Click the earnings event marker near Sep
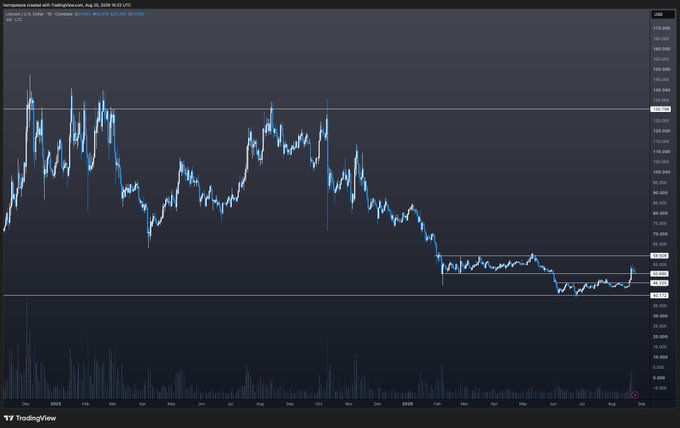 click(635, 395)
